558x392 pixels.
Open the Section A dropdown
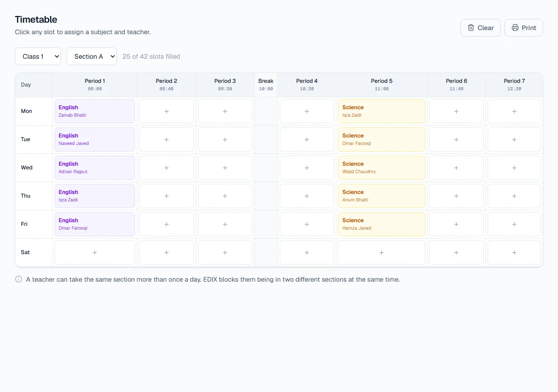[x=92, y=56]
